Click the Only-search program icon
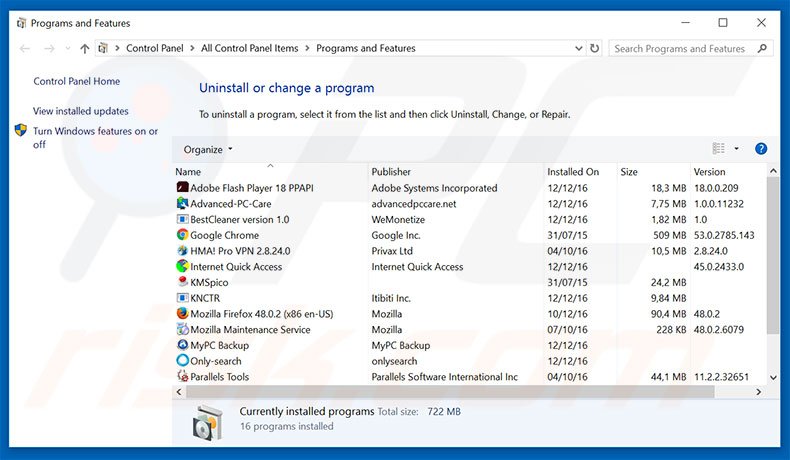 coord(182,361)
